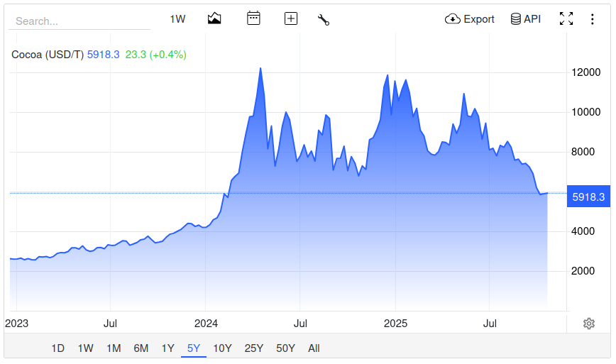Show All historical data range
The image size is (616, 364).
[x=314, y=348]
